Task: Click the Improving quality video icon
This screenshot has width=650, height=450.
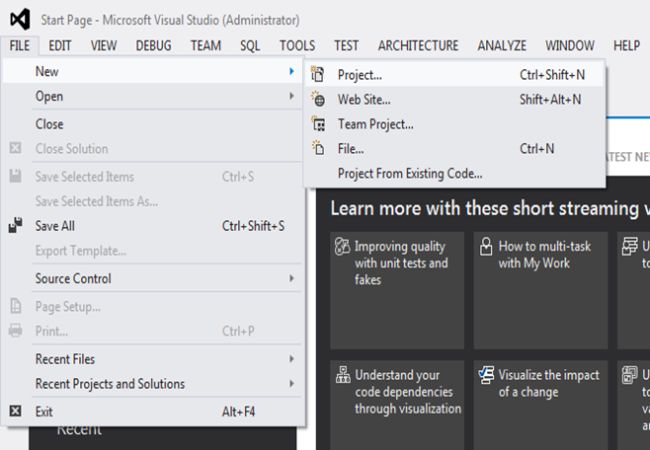Action: pos(341,246)
